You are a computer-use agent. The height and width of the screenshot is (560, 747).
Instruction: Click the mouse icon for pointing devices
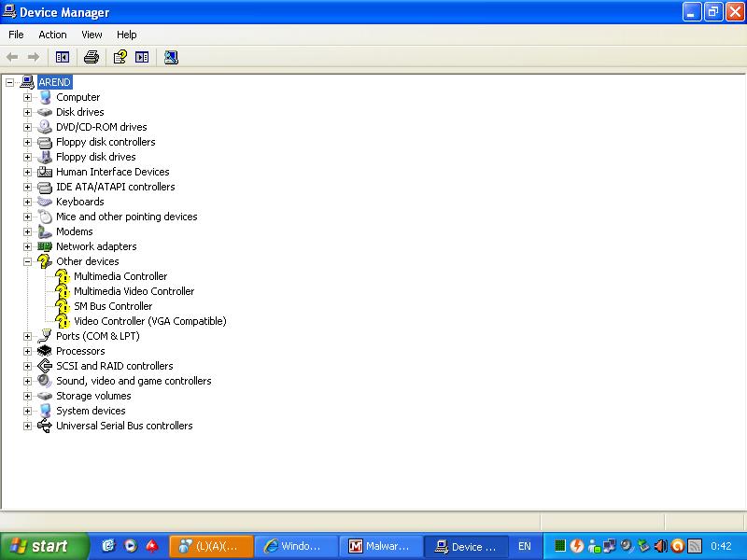coord(45,217)
